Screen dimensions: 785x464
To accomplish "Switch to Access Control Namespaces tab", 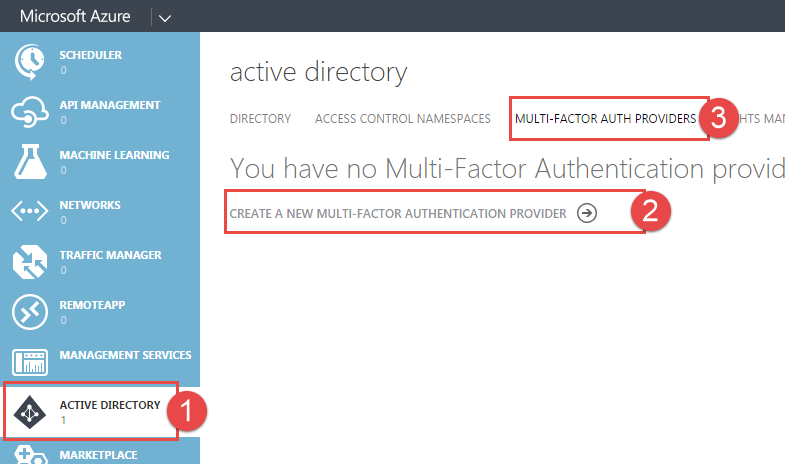I will (x=403, y=119).
